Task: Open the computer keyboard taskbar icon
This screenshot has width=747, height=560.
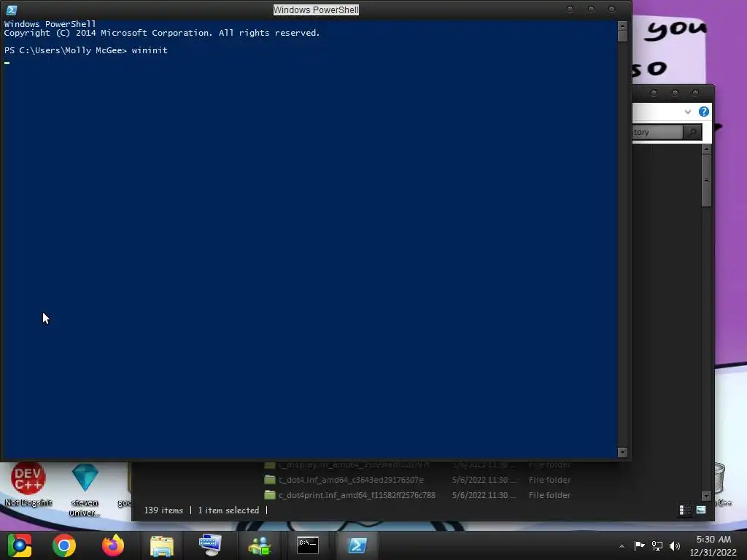Action: tap(210, 545)
